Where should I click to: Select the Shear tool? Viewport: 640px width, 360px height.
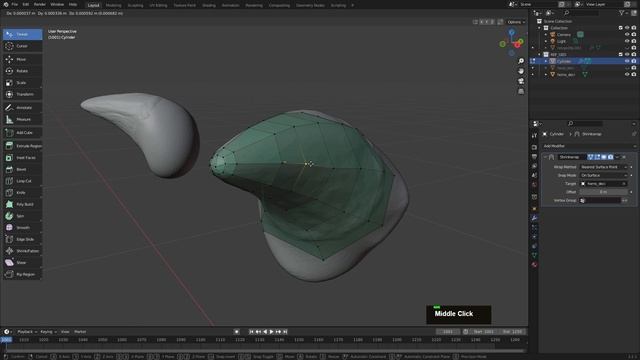pos(22,262)
